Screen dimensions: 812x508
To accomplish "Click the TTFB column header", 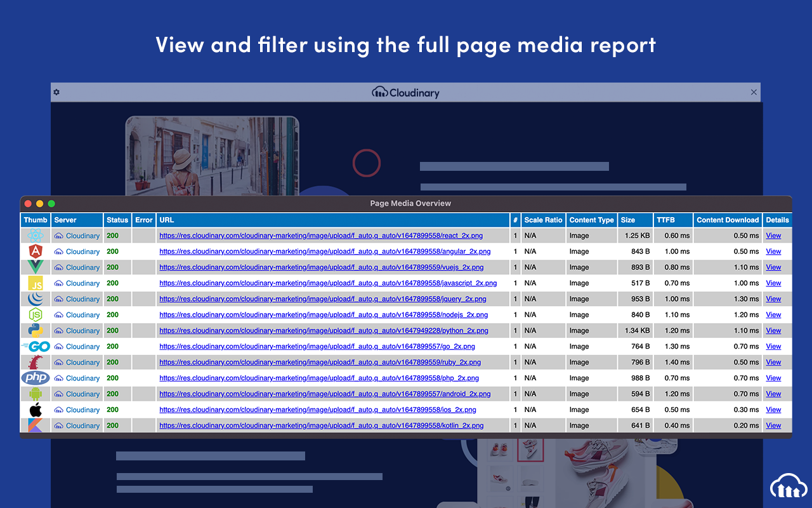I will 666,220.
